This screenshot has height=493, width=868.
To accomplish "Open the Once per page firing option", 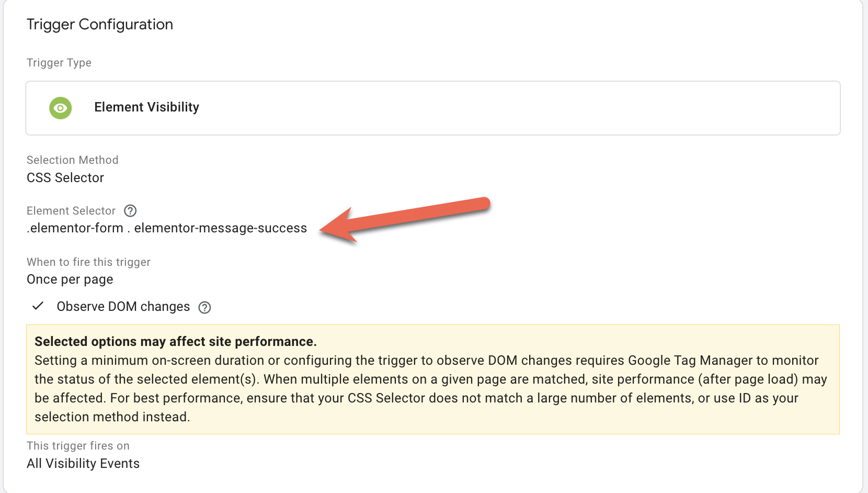I will tap(70, 279).
